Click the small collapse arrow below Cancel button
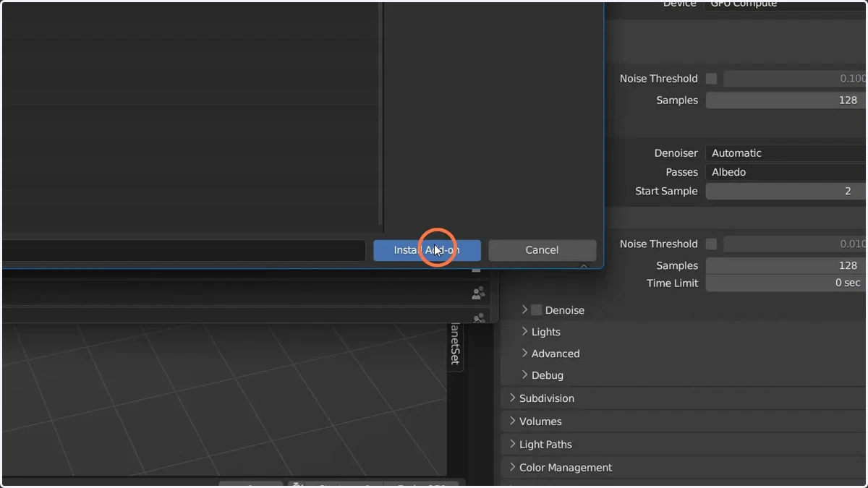868x488 pixels. pyautogui.click(x=584, y=266)
